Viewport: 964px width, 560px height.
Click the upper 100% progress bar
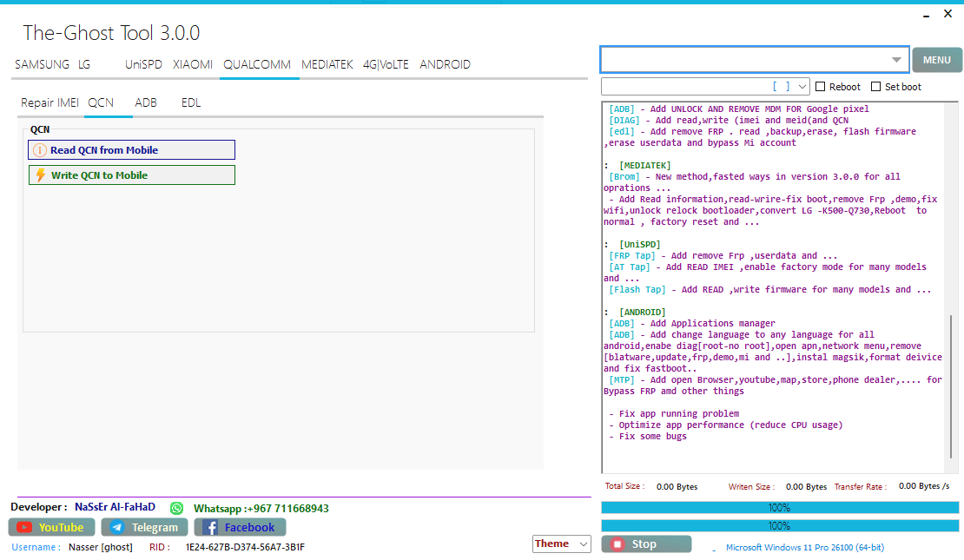click(x=779, y=507)
